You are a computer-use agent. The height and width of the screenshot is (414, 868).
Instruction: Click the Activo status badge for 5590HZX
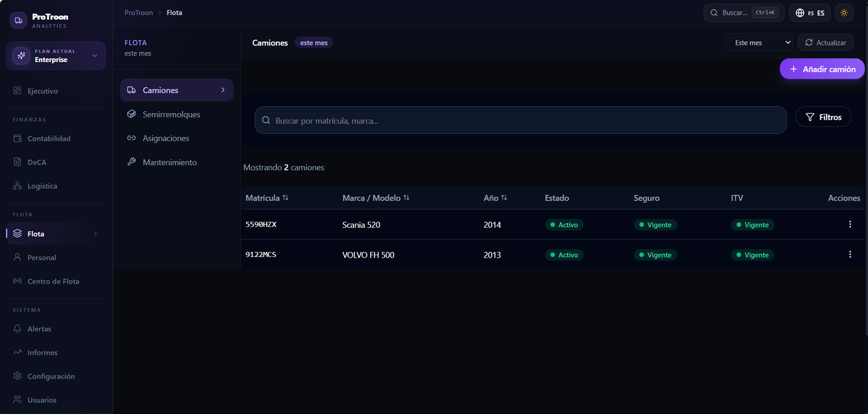point(564,225)
